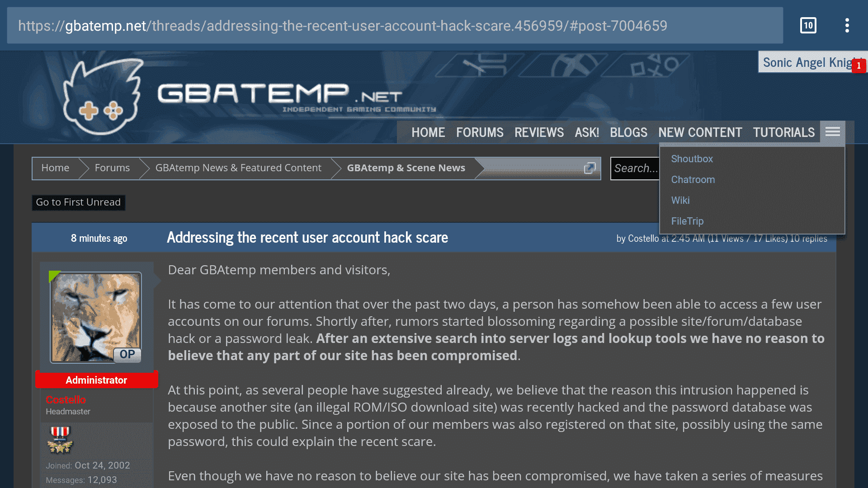Image resolution: width=868 pixels, height=488 pixels.
Task: Toggle the hamburger navigation menu
Action: (x=832, y=131)
